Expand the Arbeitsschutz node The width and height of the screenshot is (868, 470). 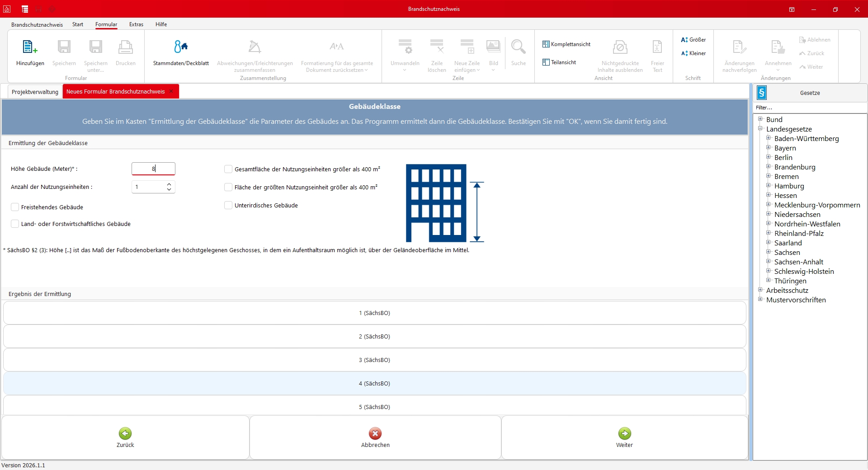tap(760, 290)
